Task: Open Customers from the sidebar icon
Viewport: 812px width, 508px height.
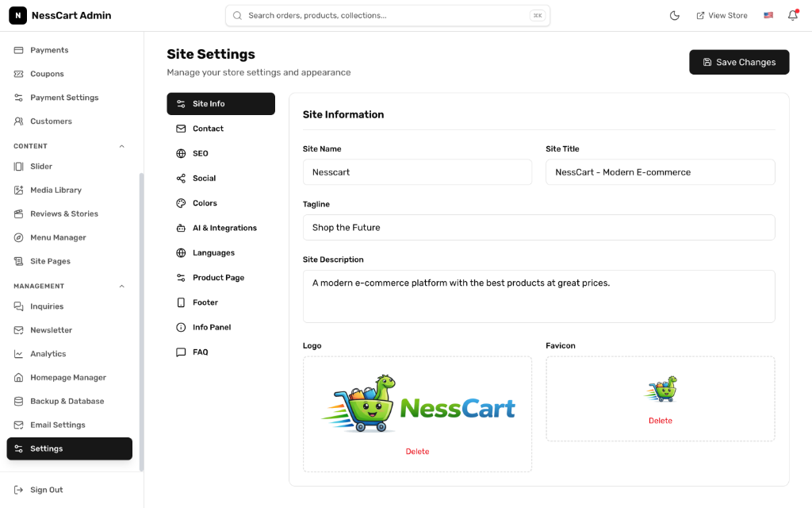Action: (x=17, y=121)
